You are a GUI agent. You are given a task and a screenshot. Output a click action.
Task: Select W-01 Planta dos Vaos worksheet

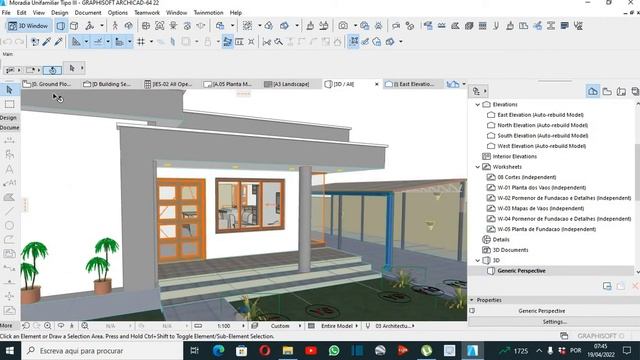[x=541, y=188]
